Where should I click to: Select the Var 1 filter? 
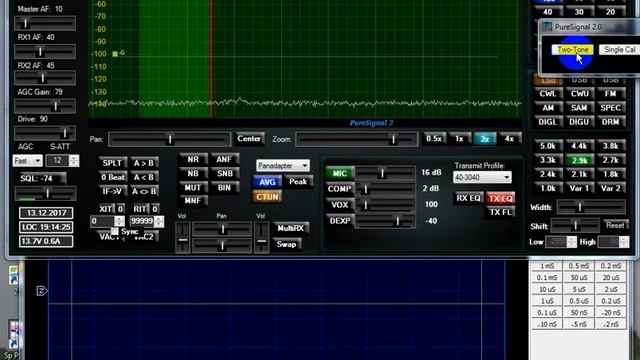pos(579,189)
